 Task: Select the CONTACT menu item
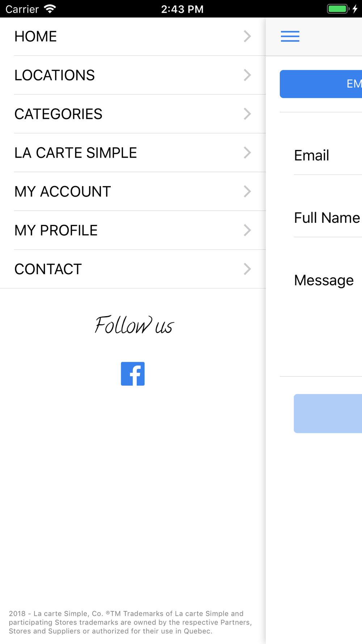click(133, 269)
